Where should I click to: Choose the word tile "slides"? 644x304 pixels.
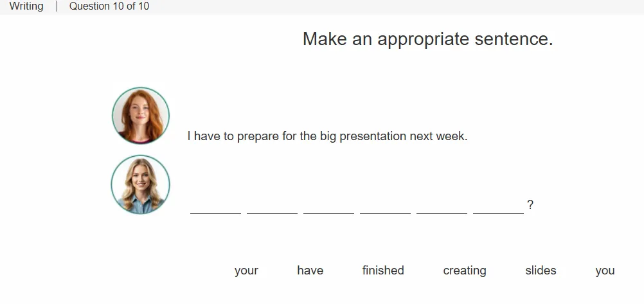(x=541, y=271)
